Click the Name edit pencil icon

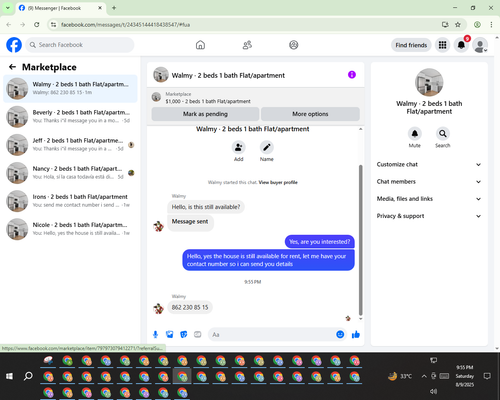click(x=267, y=147)
